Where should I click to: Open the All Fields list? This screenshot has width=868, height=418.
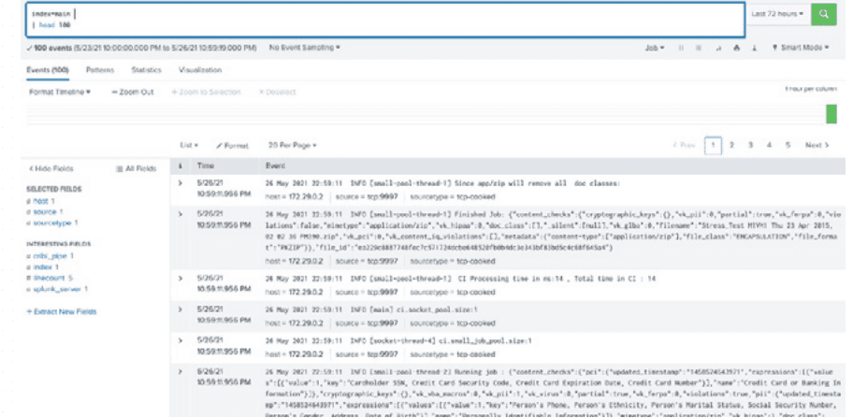(136, 168)
